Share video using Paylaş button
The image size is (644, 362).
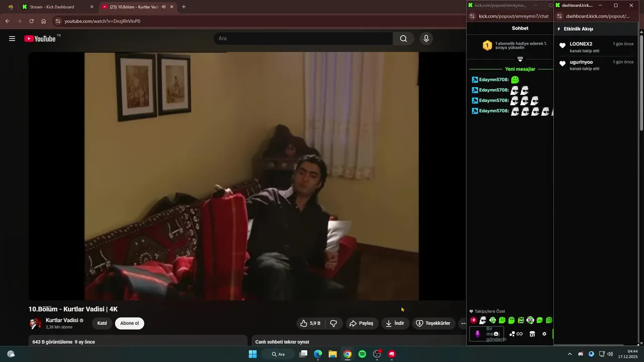click(x=362, y=323)
